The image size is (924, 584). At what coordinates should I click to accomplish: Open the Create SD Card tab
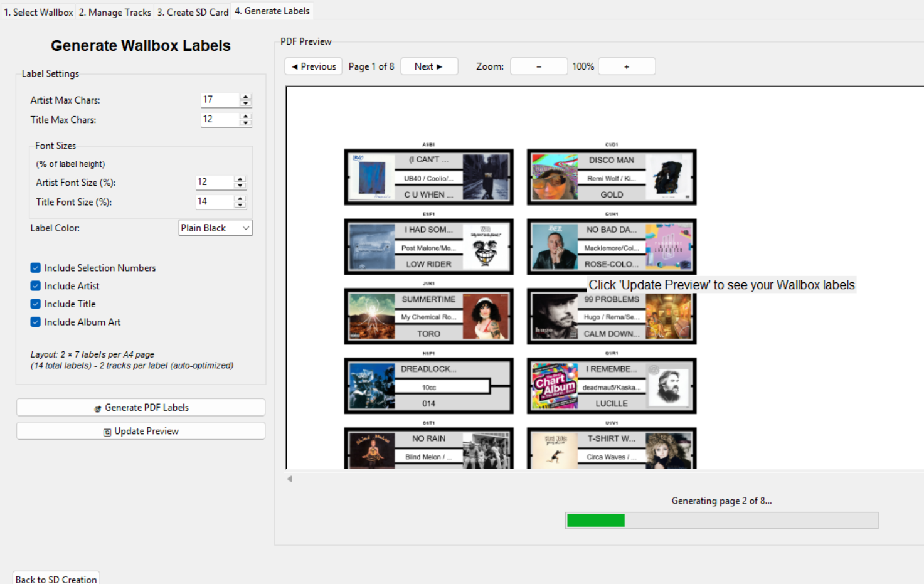point(193,12)
